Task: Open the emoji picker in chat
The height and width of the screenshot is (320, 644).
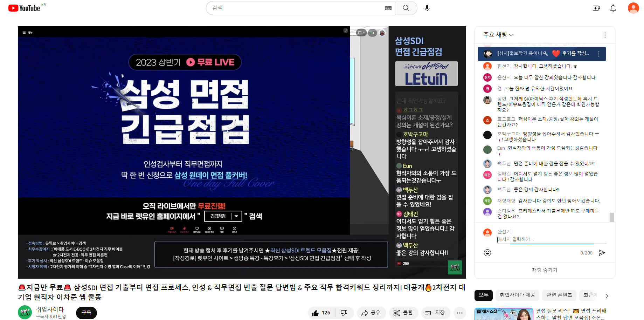Action: pyautogui.click(x=487, y=253)
